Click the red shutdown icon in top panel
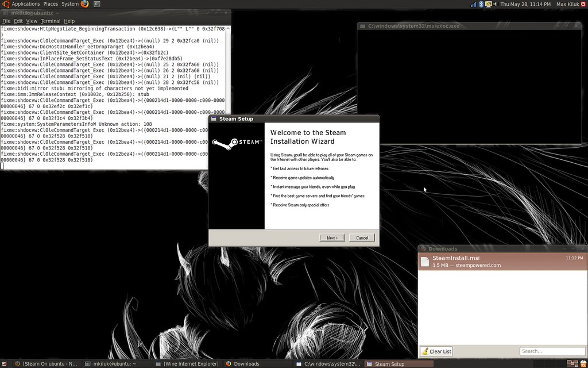The image size is (588, 368). pos(583,4)
